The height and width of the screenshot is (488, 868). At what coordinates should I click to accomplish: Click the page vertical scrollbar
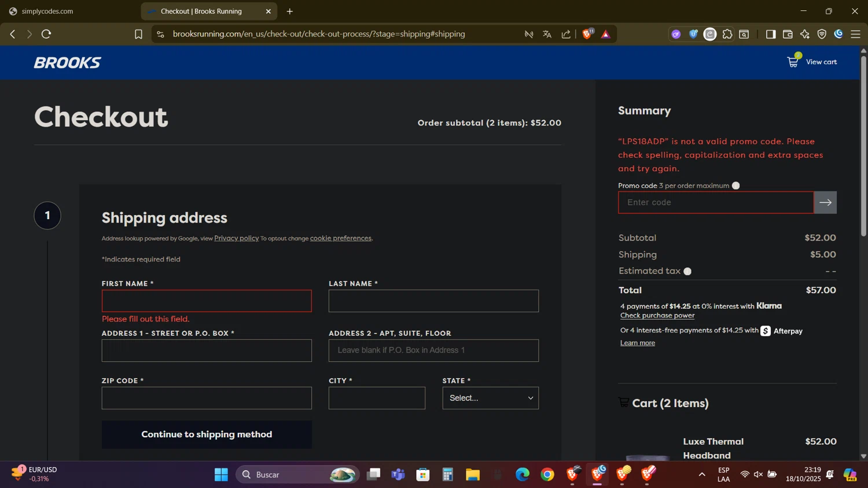[863, 146]
